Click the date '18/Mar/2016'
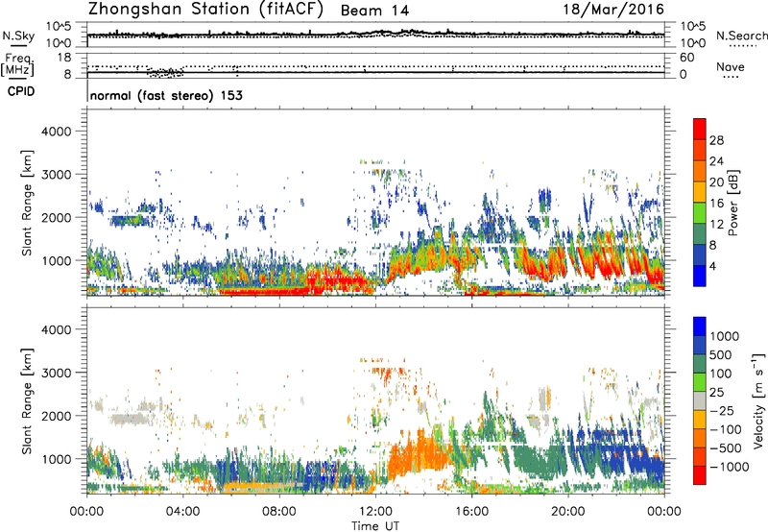The height and width of the screenshot is (532, 768). click(613, 9)
